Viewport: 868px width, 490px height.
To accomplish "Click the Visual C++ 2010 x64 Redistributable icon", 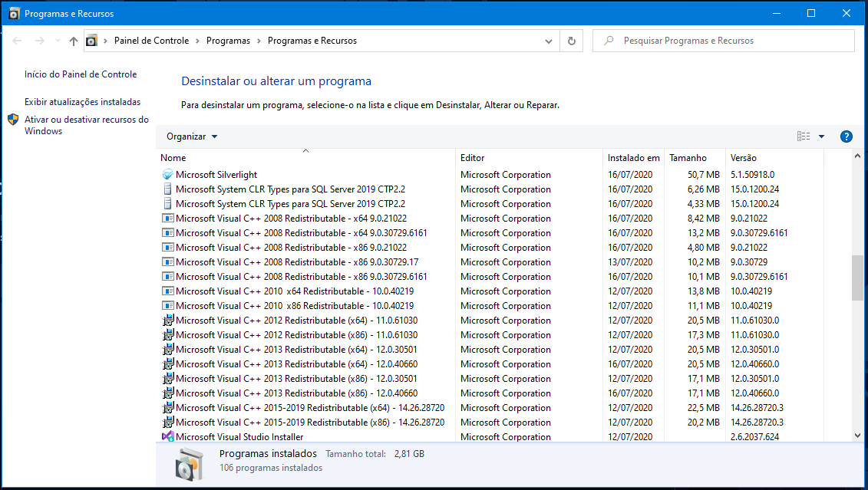I will (168, 291).
